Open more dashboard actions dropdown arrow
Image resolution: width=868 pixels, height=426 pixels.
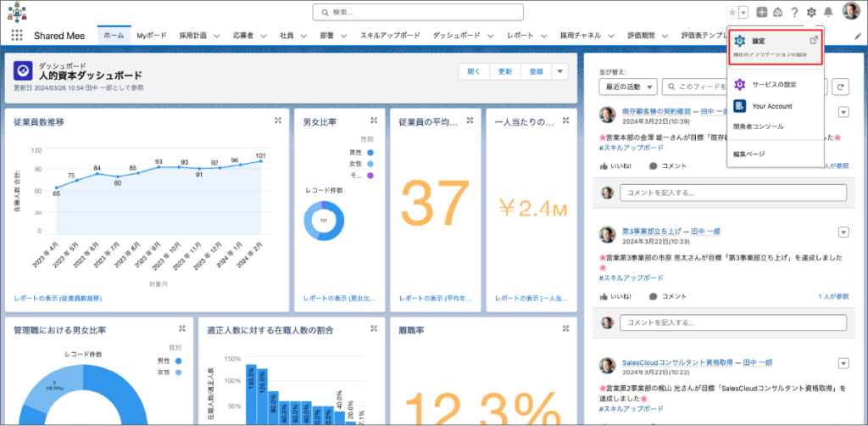click(559, 71)
